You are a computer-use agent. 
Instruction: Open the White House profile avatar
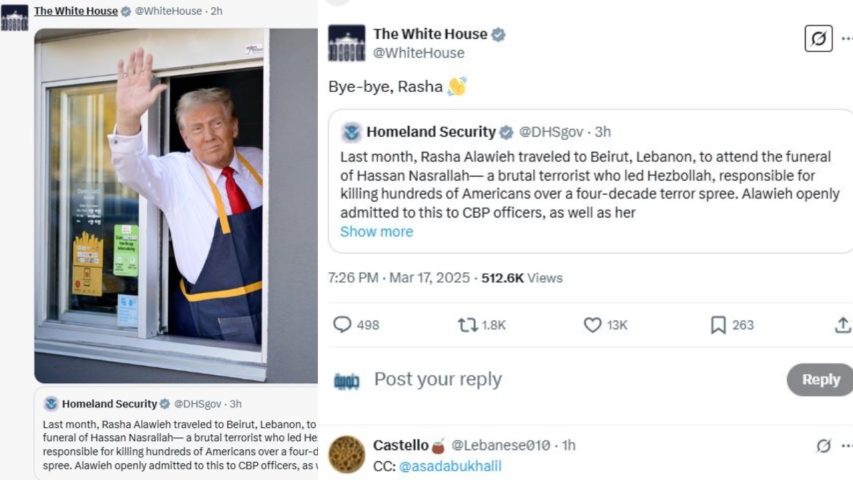[347, 43]
